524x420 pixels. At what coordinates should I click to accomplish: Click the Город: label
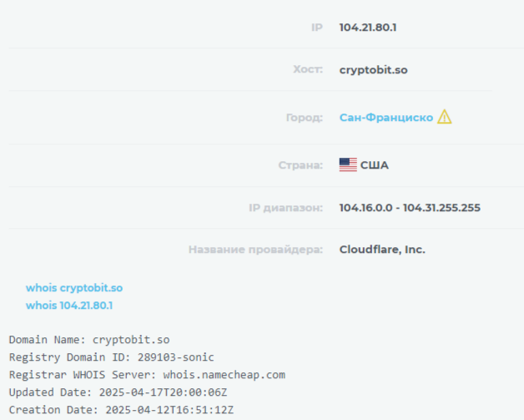[x=304, y=118]
